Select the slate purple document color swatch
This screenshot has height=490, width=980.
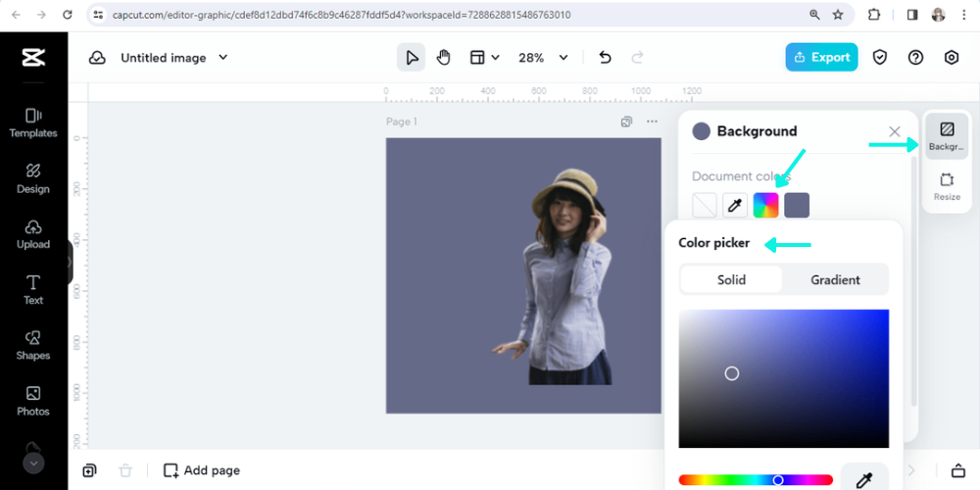pos(797,205)
